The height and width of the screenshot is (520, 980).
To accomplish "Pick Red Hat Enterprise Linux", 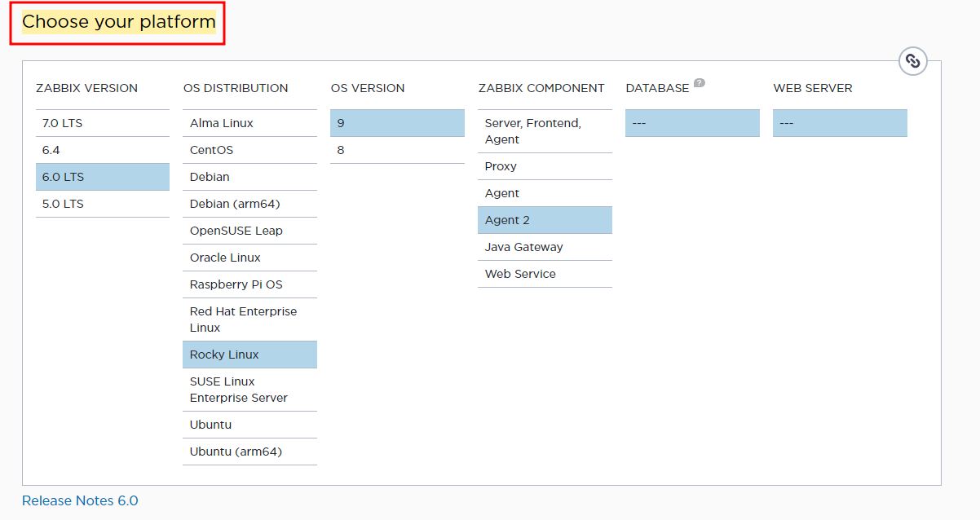I will pyautogui.click(x=249, y=319).
